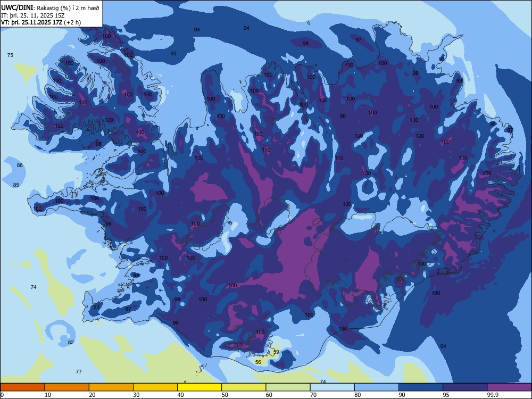Select the map value 86
Viewport: 532px width, 399px height.
[x=20, y=165]
